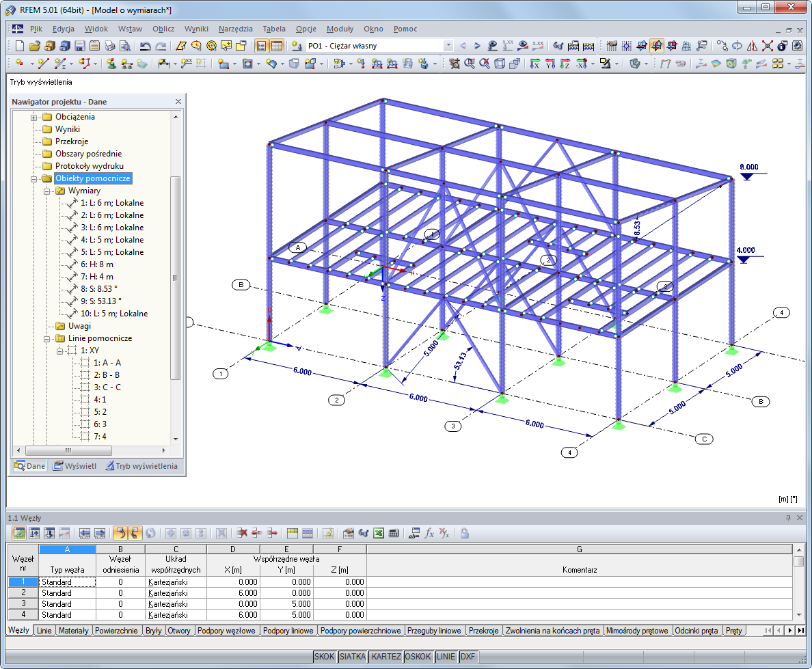Viewport: 812px width, 669px height.
Task: Create a new model with the blank page icon
Action: [20, 46]
